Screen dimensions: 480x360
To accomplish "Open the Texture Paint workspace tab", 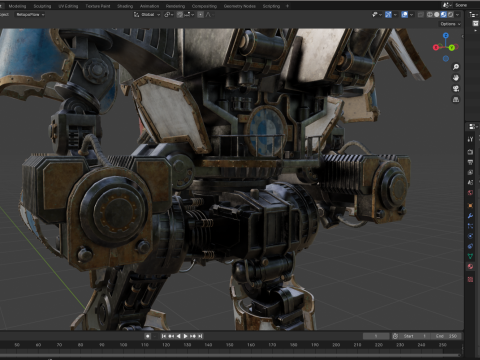I will [98, 6].
